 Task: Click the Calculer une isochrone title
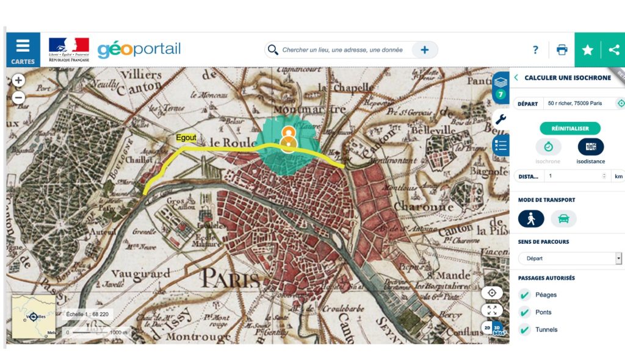568,77
